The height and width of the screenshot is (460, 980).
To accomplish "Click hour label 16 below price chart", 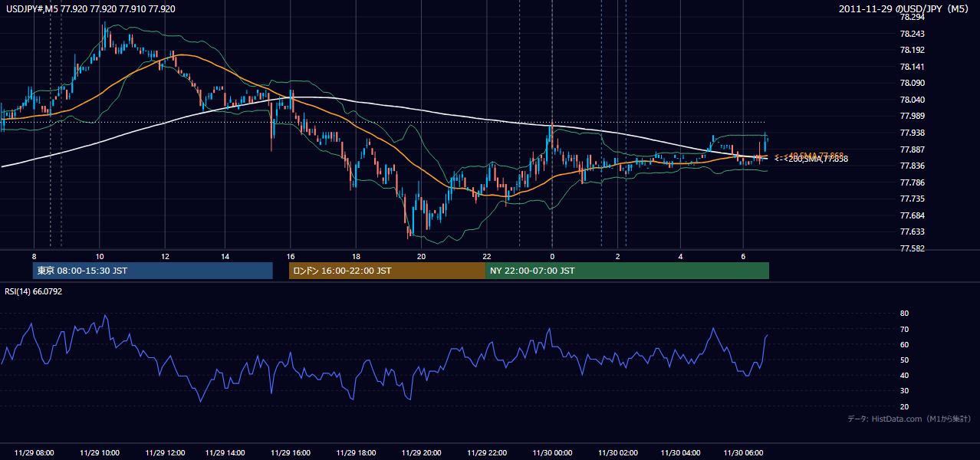I will [291, 255].
